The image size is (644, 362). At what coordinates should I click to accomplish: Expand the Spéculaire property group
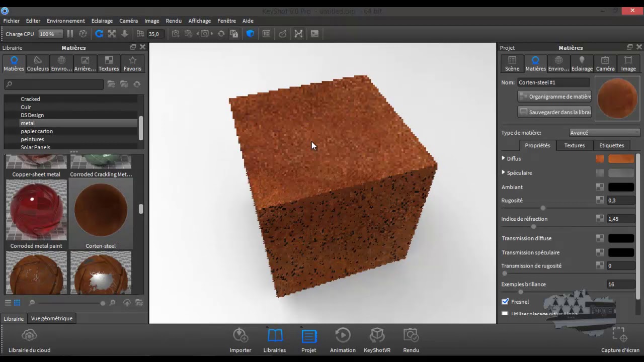[x=504, y=172]
